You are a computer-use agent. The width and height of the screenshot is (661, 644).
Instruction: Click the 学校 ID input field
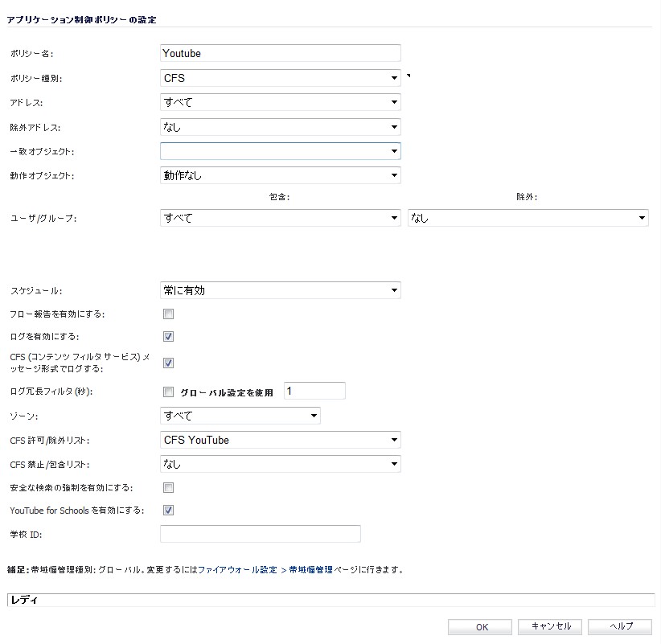pyautogui.click(x=261, y=534)
